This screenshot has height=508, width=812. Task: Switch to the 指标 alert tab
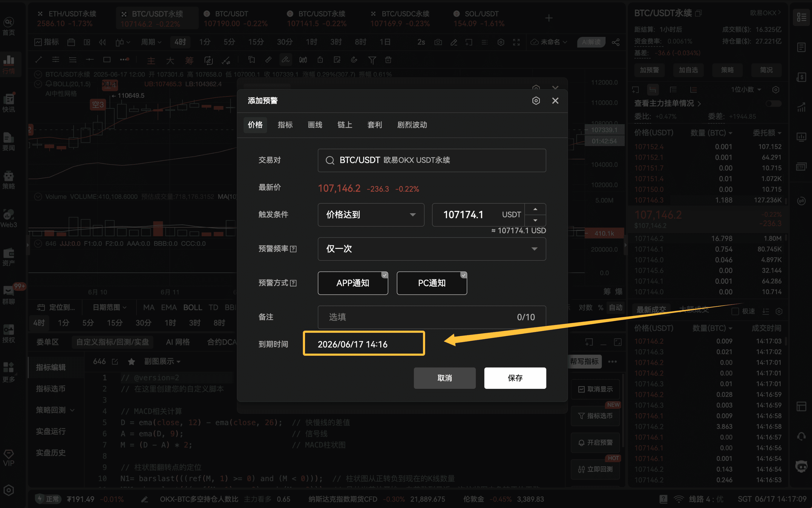point(285,125)
